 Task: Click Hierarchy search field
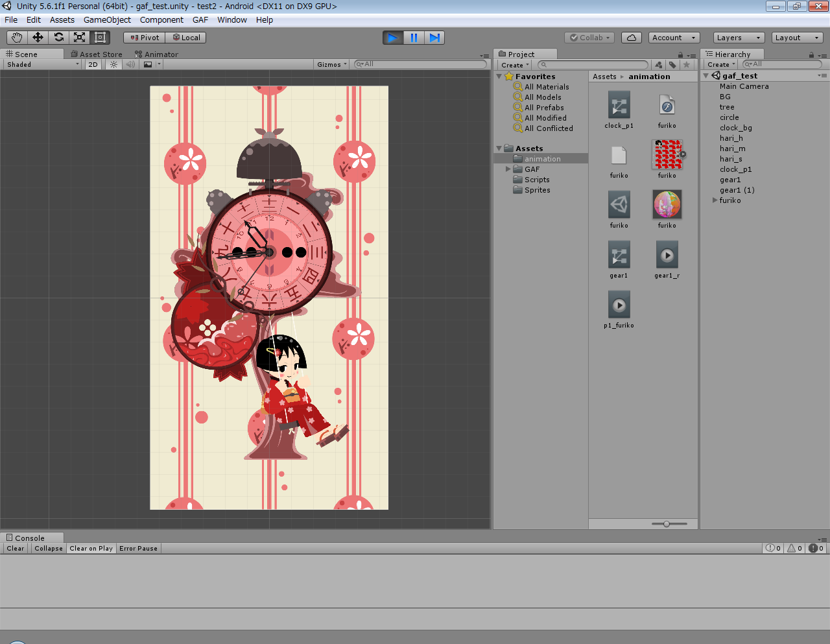pos(781,64)
